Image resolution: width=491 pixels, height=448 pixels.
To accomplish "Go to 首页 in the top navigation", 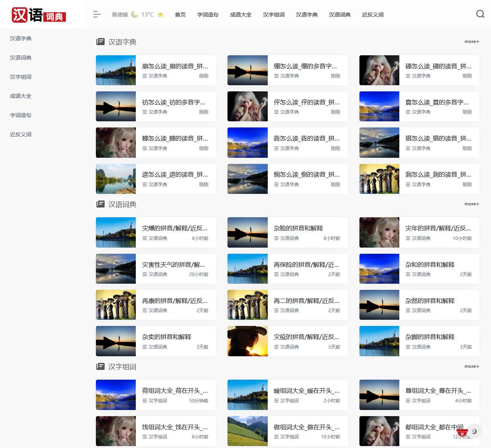I will click(x=180, y=15).
